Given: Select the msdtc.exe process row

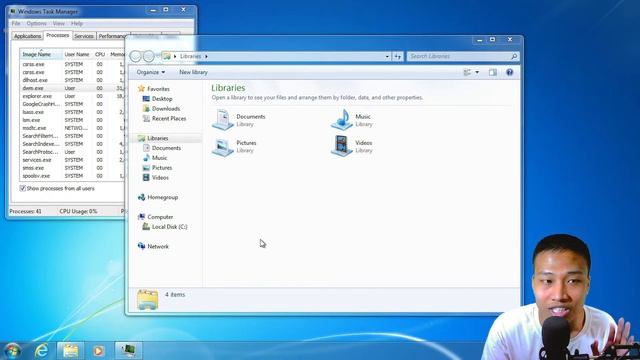Looking at the screenshot, I should click(72, 128).
